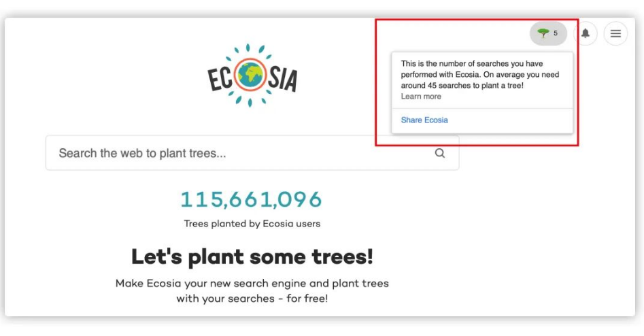Image resolution: width=644 pixels, height=336 pixels.
Task: Click the globe in the Ecosia logo
Action: click(250, 75)
